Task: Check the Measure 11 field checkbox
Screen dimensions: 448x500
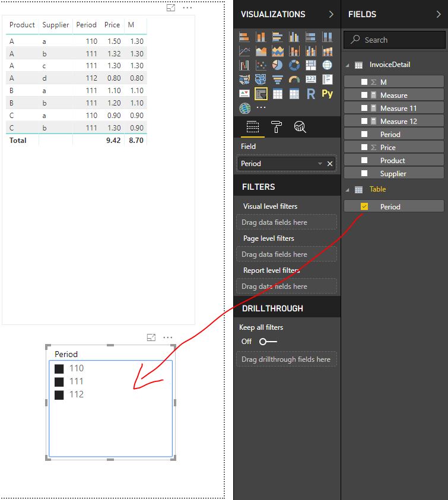Action: (x=364, y=108)
